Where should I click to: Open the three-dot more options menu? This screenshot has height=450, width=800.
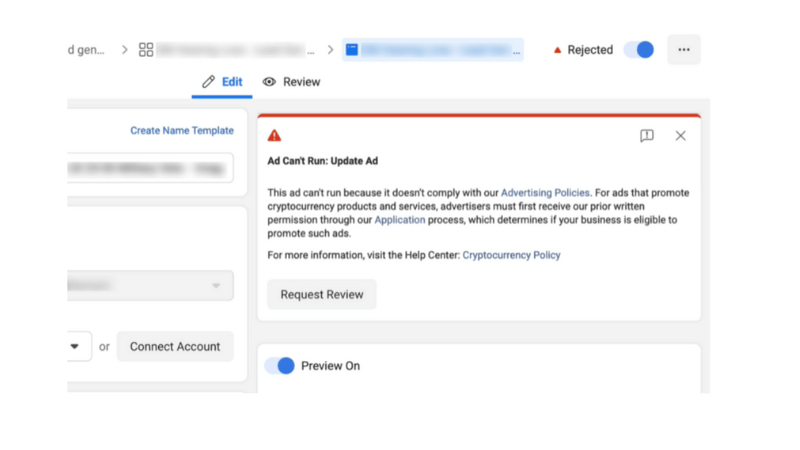[x=684, y=50]
